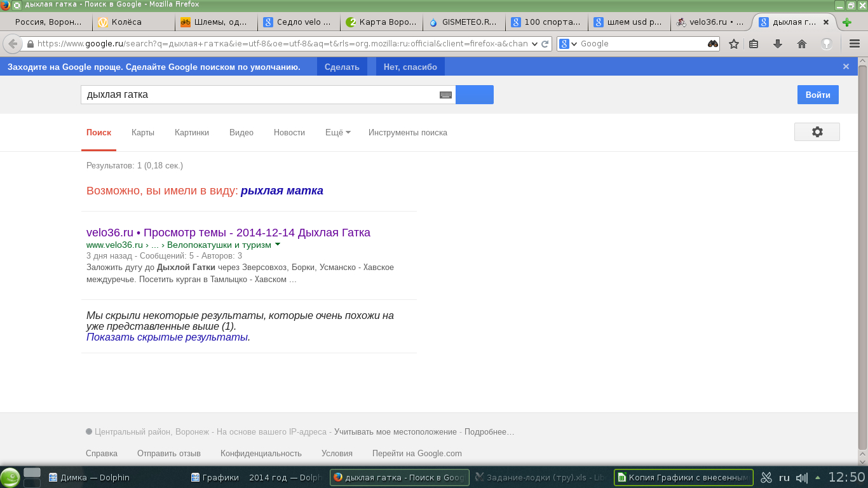This screenshot has height=488, width=868.
Task: Open the Downloads arrow icon
Action: pyautogui.click(x=777, y=44)
